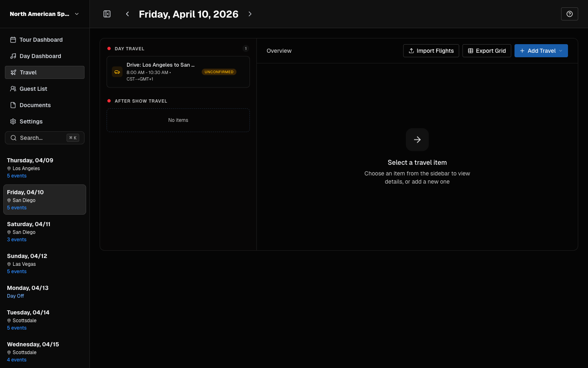Select the DAY TRAVEL section header
588x368 pixels.
coord(129,49)
